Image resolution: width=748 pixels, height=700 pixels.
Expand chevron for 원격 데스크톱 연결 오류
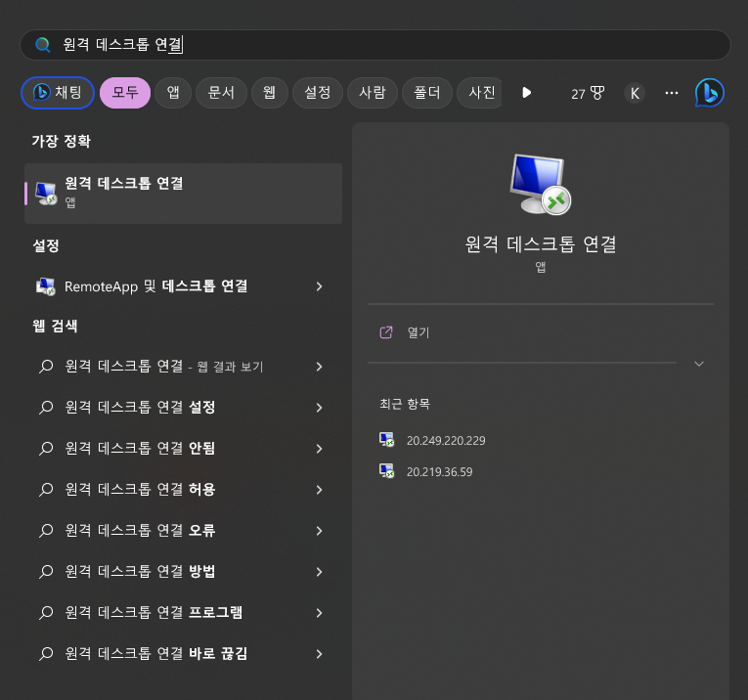pyautogui.click(x=319, y=530)
